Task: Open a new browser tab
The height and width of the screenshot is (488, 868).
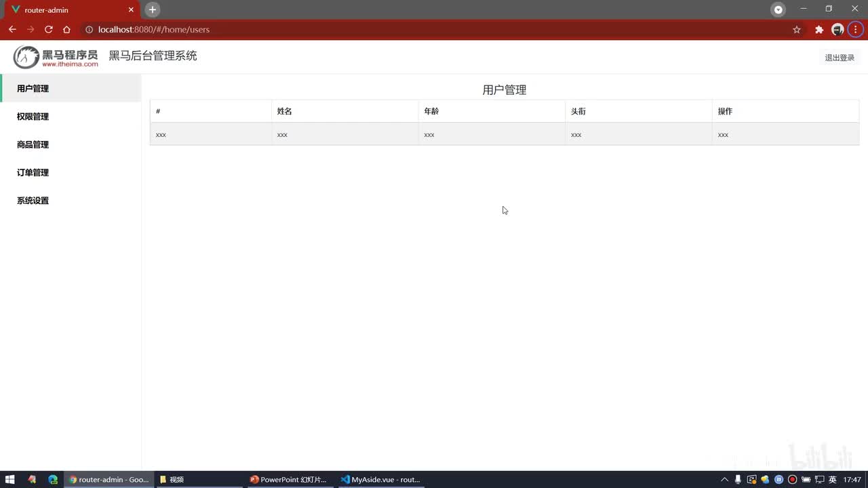Action: point(153,9)
